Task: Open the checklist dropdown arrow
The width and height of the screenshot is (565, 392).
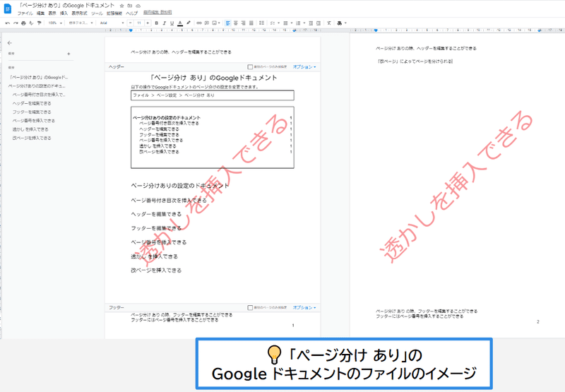Action: (x=278, y=23)
